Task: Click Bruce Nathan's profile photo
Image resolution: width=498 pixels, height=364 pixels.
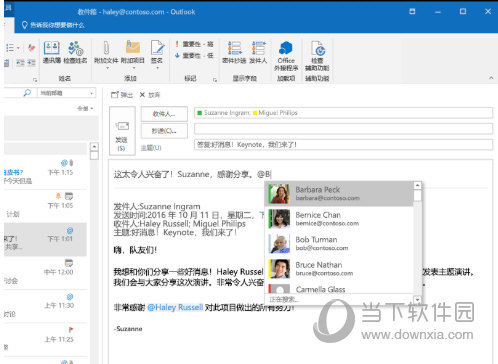Action: pyautogui.click(x=279, y=269)
